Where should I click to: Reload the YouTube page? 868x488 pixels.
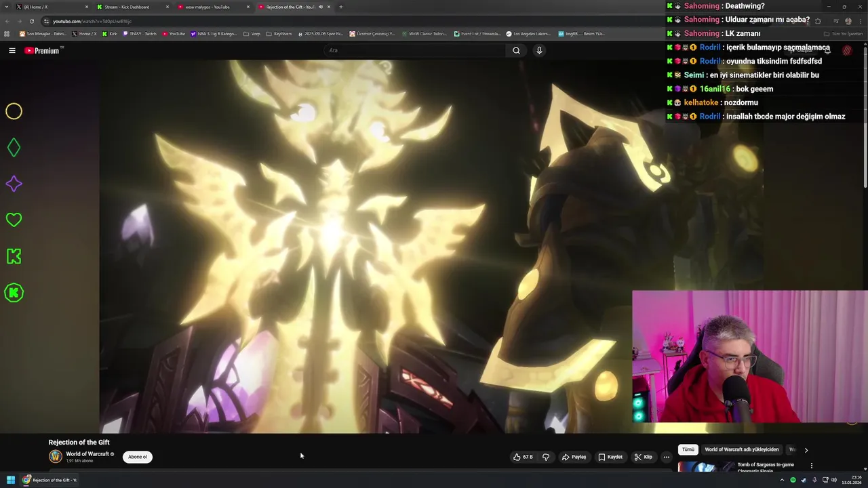[31, 21]
